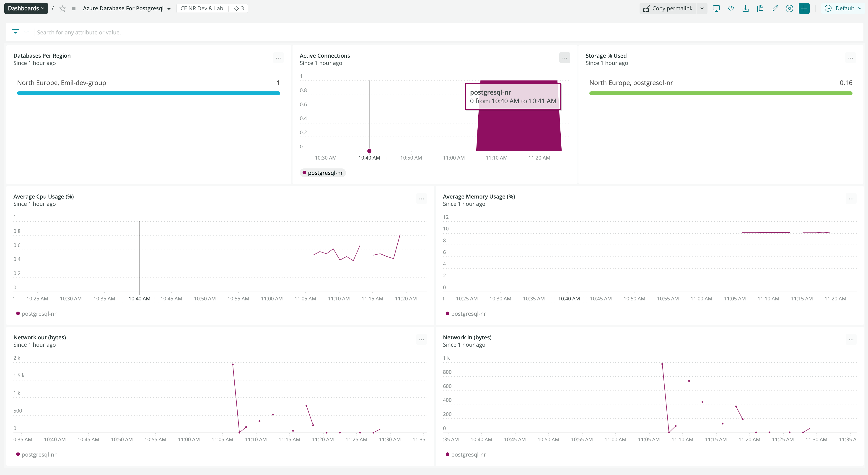
Task: Click the tags icon showing 3
Action: [x=239, y=8]
